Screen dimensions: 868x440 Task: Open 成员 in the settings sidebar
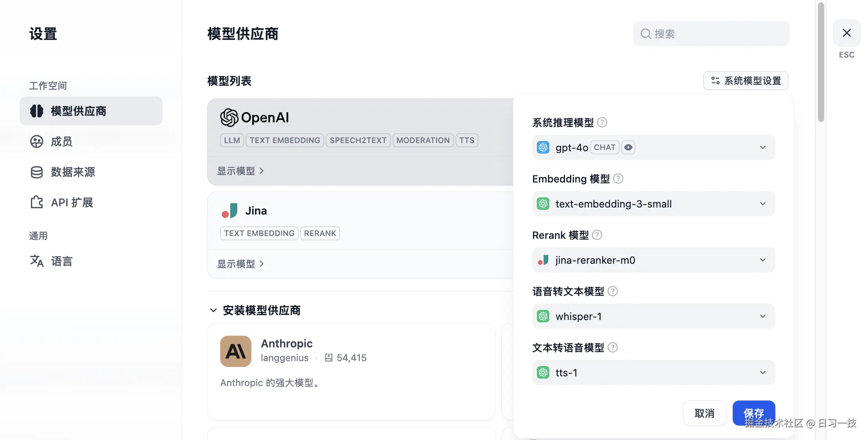pyautogui.click(x=61, y=141)
